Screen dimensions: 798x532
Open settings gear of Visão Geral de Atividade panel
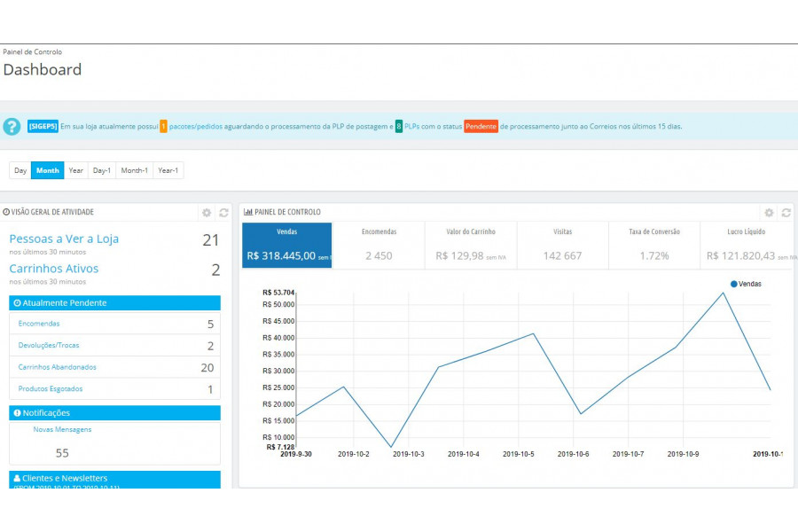pos(207,213)
